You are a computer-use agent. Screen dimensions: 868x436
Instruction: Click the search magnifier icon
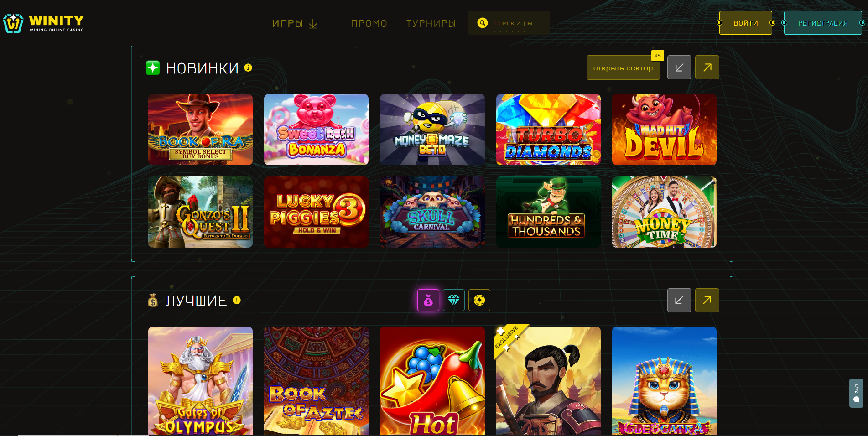tap(482, 23)
